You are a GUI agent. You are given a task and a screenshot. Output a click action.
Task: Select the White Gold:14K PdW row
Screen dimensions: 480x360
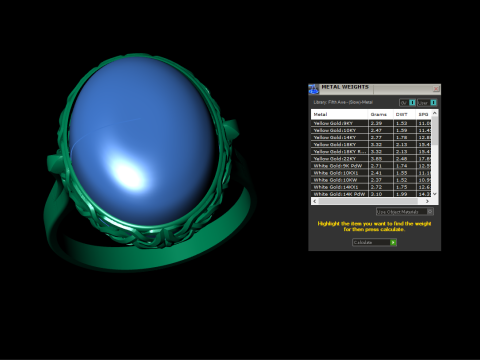click(371, 194)
